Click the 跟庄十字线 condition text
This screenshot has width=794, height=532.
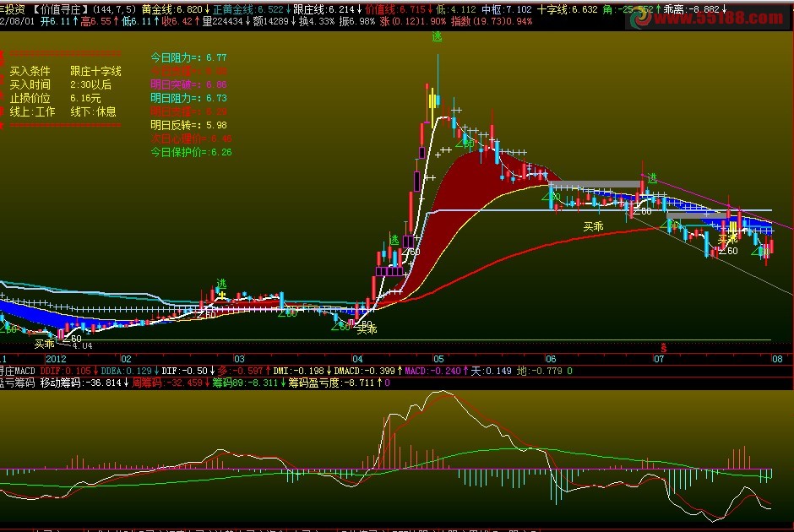coord(95,72)
